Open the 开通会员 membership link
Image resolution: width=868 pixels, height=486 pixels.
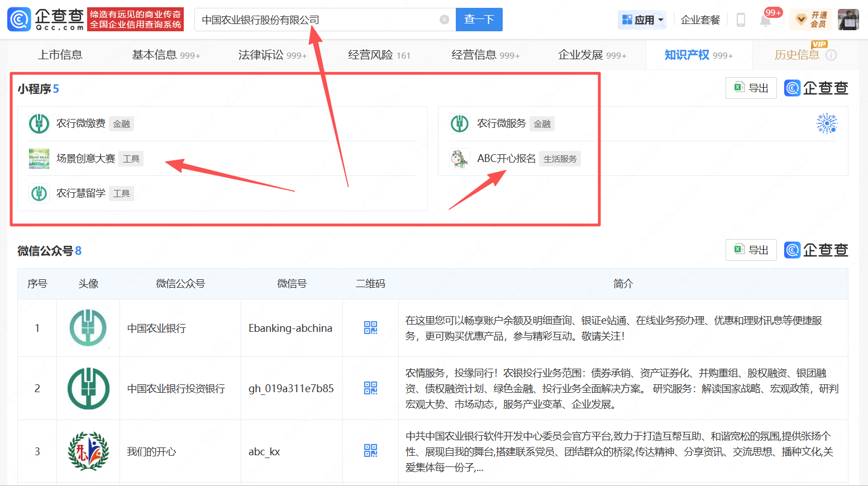pos(810,19)
